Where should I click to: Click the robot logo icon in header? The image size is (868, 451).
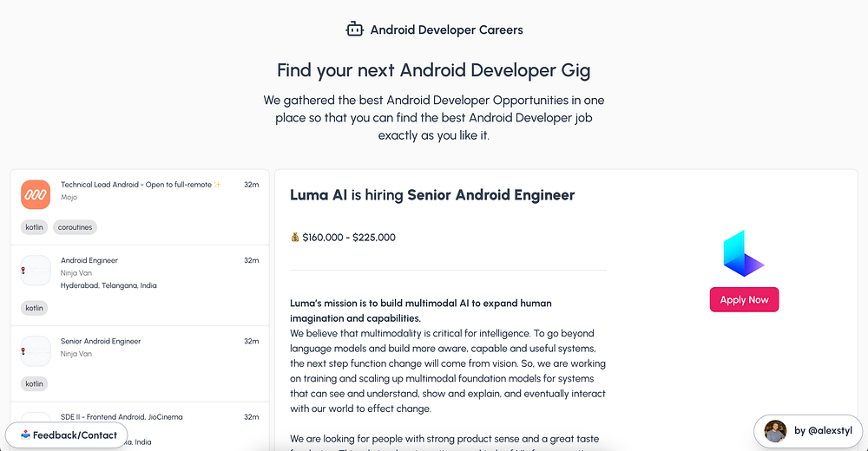click(x=354, y=29)
